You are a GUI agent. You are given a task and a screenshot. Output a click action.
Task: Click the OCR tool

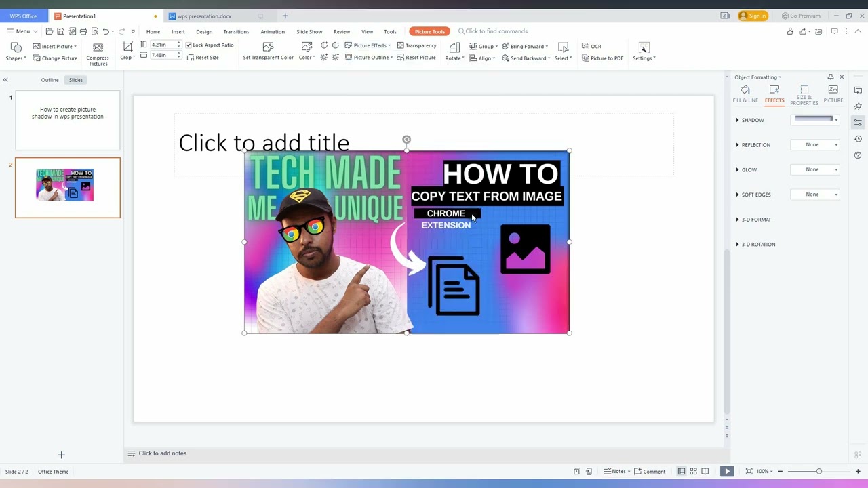[591, 46]
